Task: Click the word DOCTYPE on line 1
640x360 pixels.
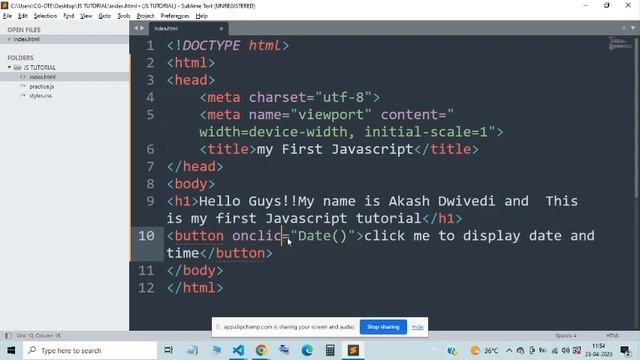Action: pos(211,46)
